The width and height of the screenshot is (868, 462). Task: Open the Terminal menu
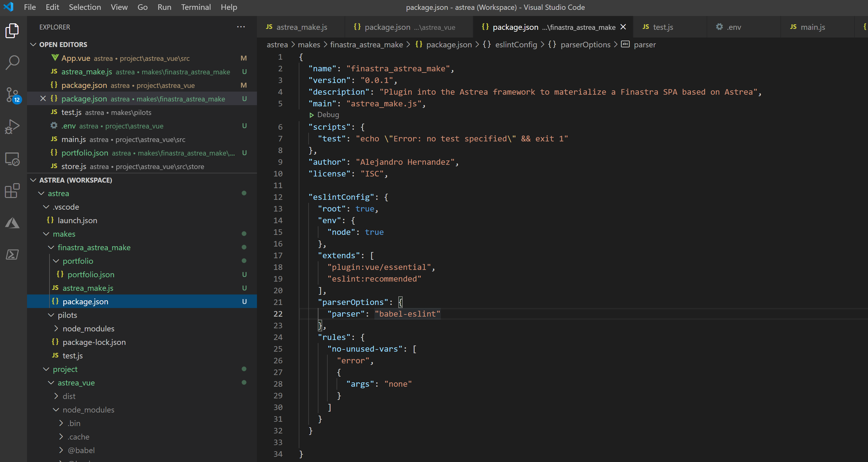click(x=196, y=7)
